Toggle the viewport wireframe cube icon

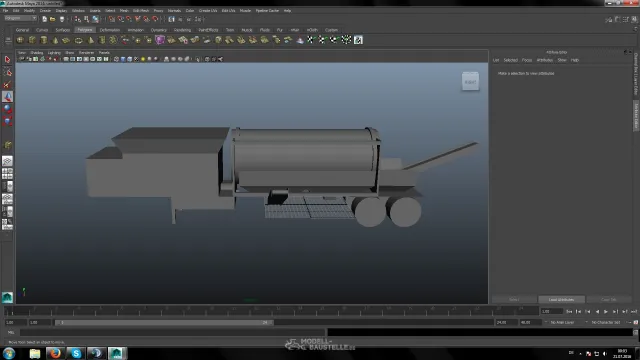[116, 59]
